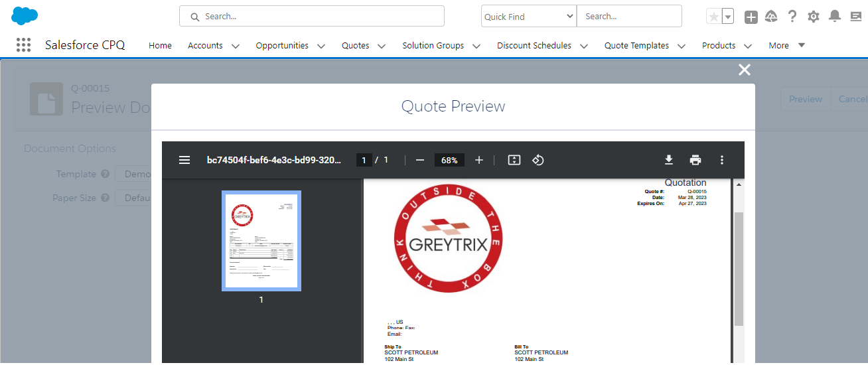Click the quote document icon beside Q-00015
Screen dimensions: 868x365
coord(46,100)
